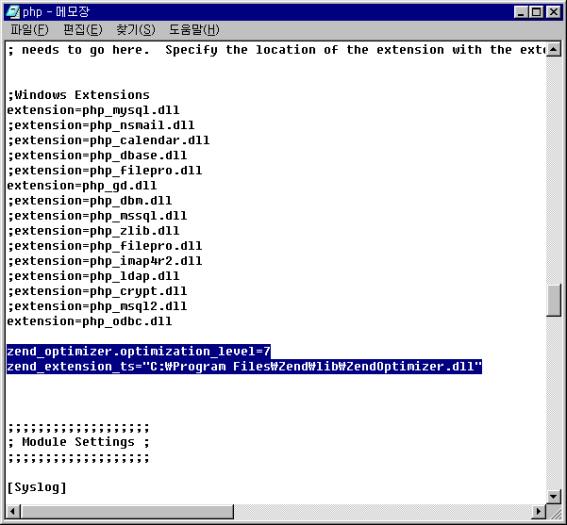Place cursor on extension=php_gd.dll line
The image size is (567, 525).
coord(82,185)
